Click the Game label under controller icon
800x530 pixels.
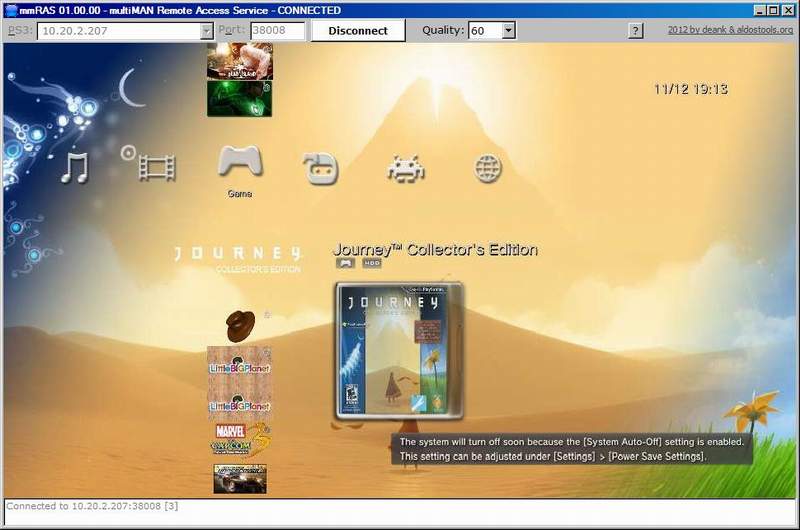(x=240, y=194)
